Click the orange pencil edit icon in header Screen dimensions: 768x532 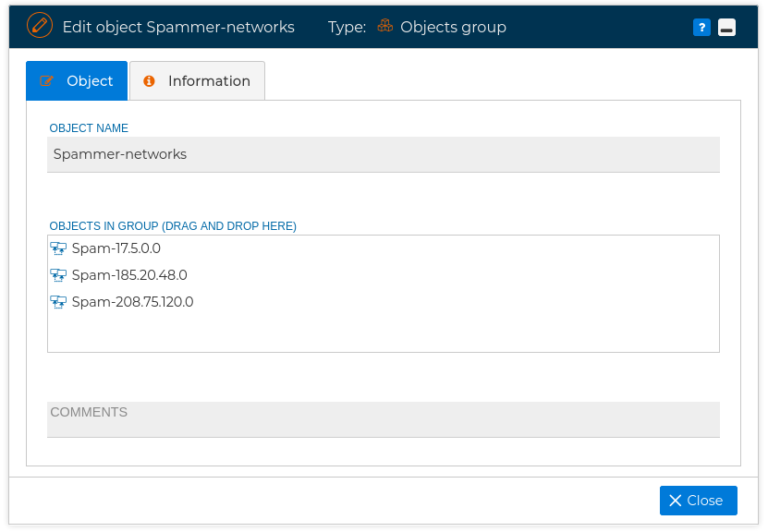(40, 26)
